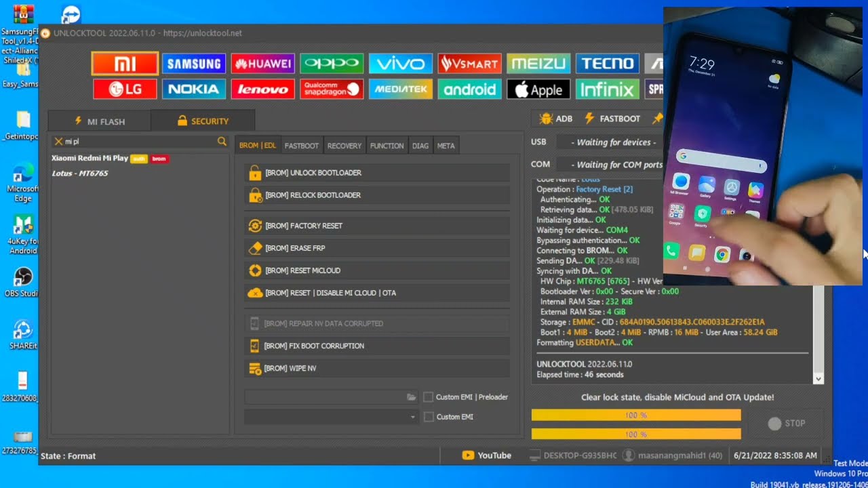Switch to the SECURITY tab
Screen dimensions: 868x488
tap(203, 121)
